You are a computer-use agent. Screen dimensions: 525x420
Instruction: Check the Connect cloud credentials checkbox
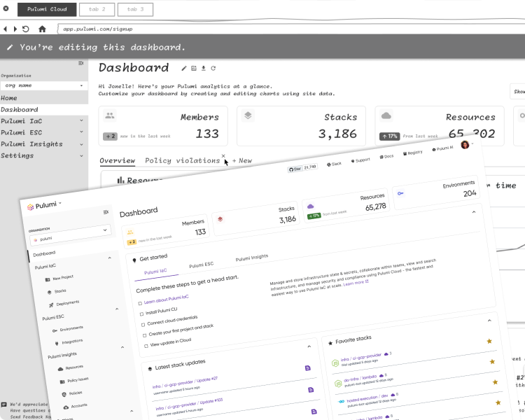[x=143, y=325]
